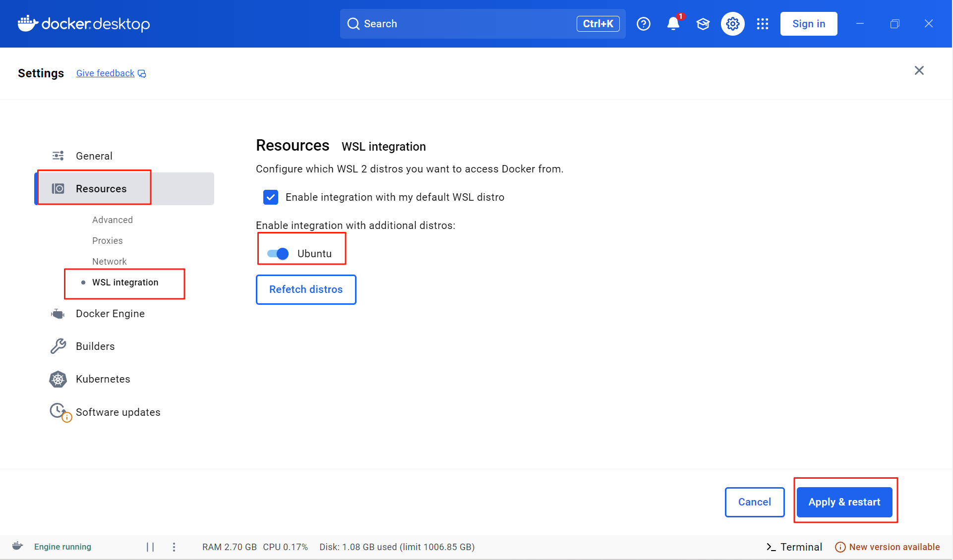Pause Docker engine with the pause icon
Screen dimensions: 953x560
pyautogui.click(x=150, y=547)
